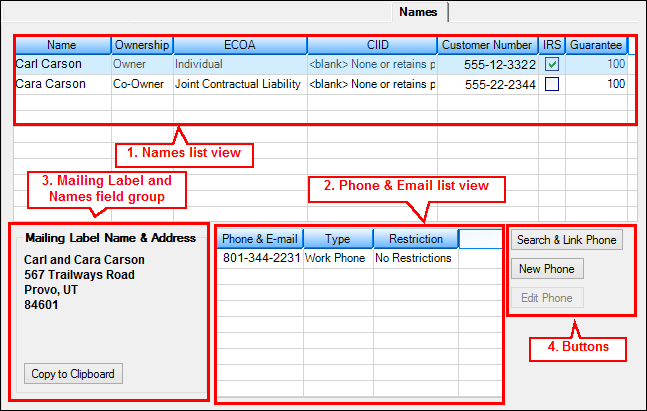Uncheck the IRS box for Carl Carson
The image size is (647, 411).
[552, 64]
